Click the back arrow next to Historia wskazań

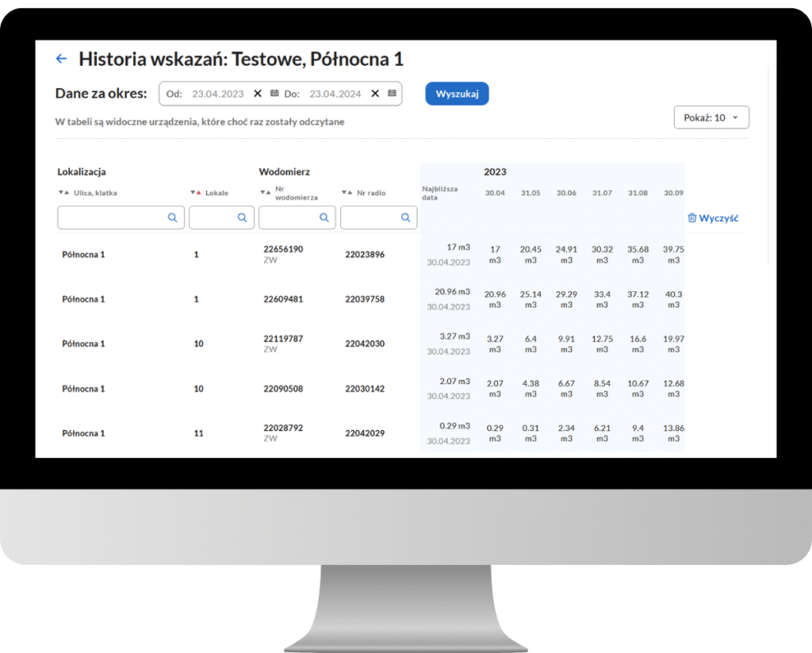point(62,59)
